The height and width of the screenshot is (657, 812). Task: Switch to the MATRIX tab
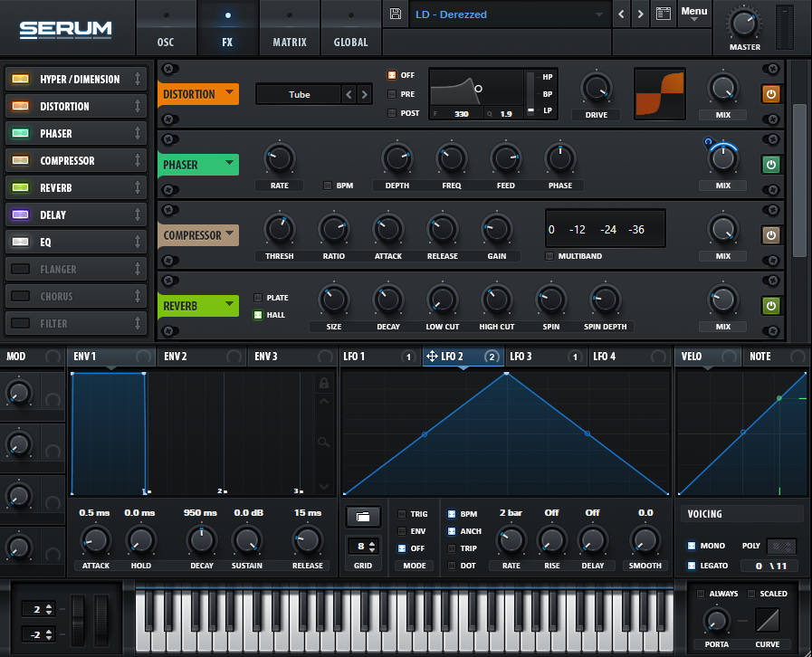[290, 28]
